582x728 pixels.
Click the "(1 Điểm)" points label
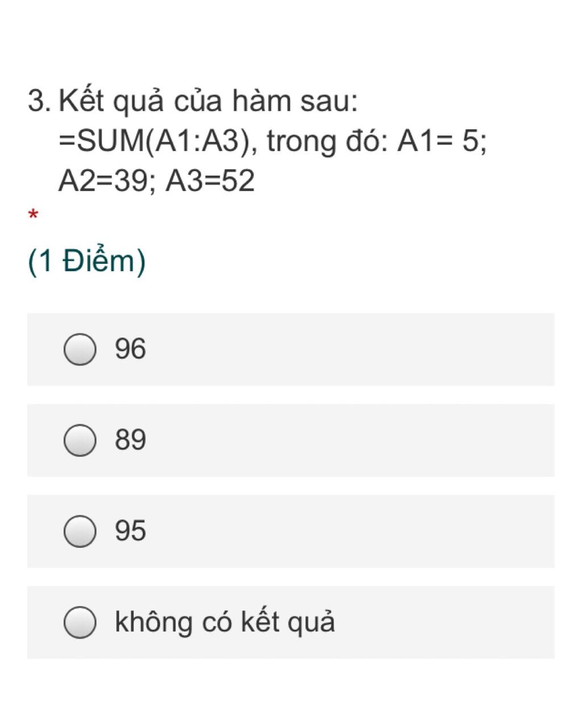pyautogui.click(x=86, y=261)
